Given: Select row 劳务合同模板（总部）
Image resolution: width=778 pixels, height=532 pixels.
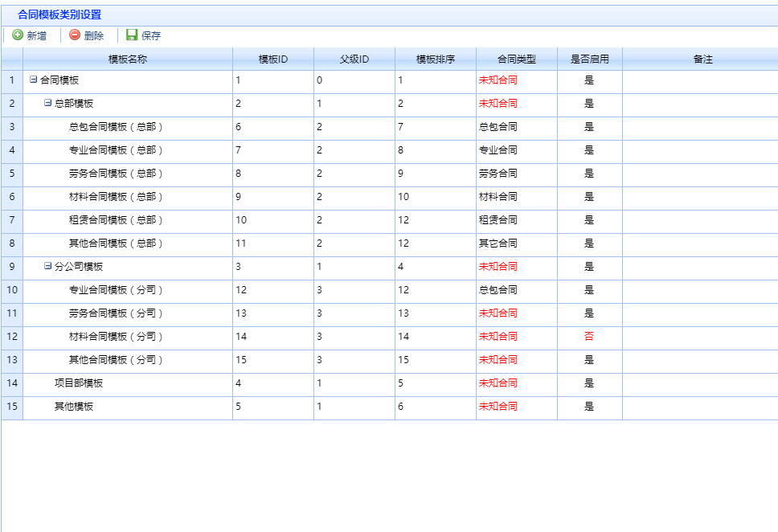Looking at the screenshot, I should (x=390, y=174).
